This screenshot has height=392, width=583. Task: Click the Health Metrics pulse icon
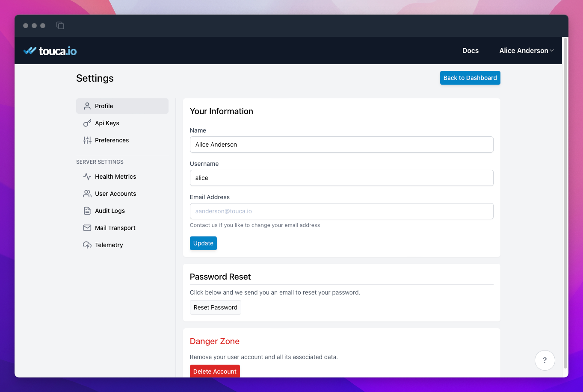(x=87, y=177)
